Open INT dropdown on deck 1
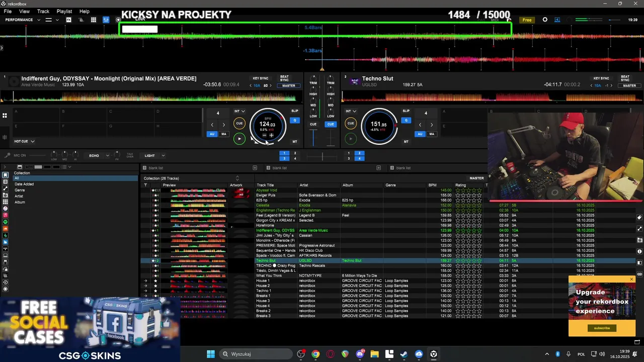The image size is (644, 362). coord(239,111)
